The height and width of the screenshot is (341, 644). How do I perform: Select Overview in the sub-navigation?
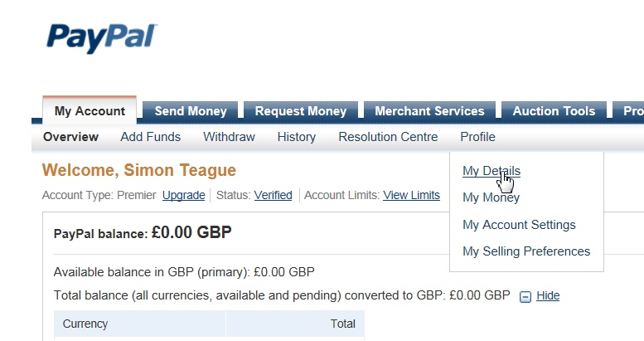click(x=70, y=137)
